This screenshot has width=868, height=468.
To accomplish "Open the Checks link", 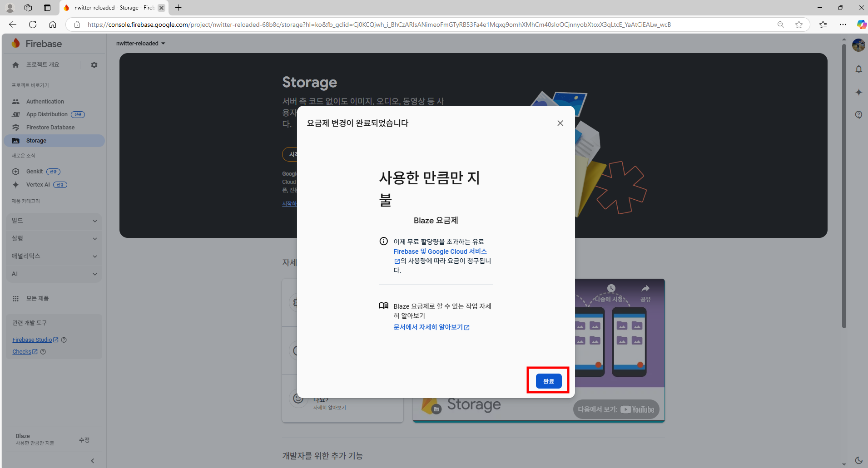I will tap(25, 352).
